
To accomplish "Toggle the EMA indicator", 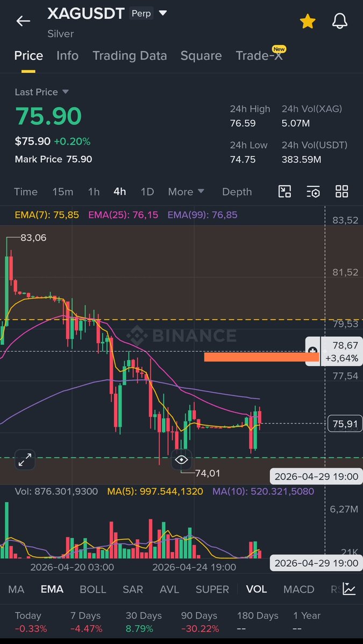I will (52, 589).
